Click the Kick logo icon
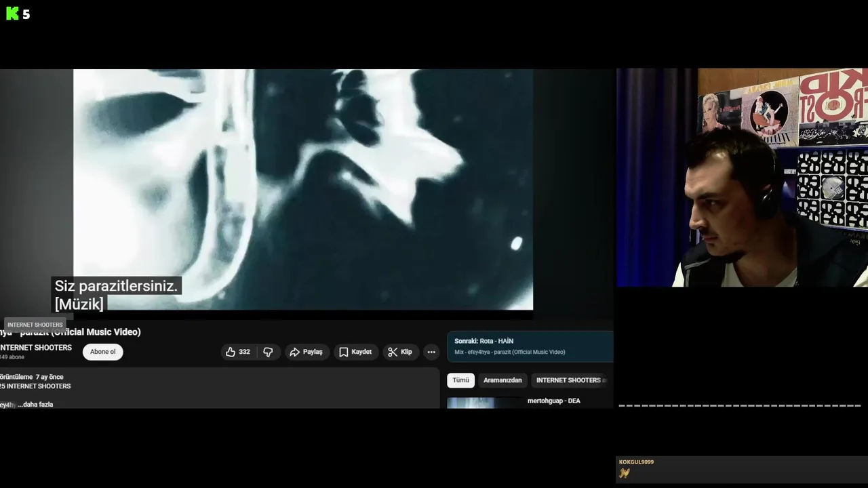 12,14
